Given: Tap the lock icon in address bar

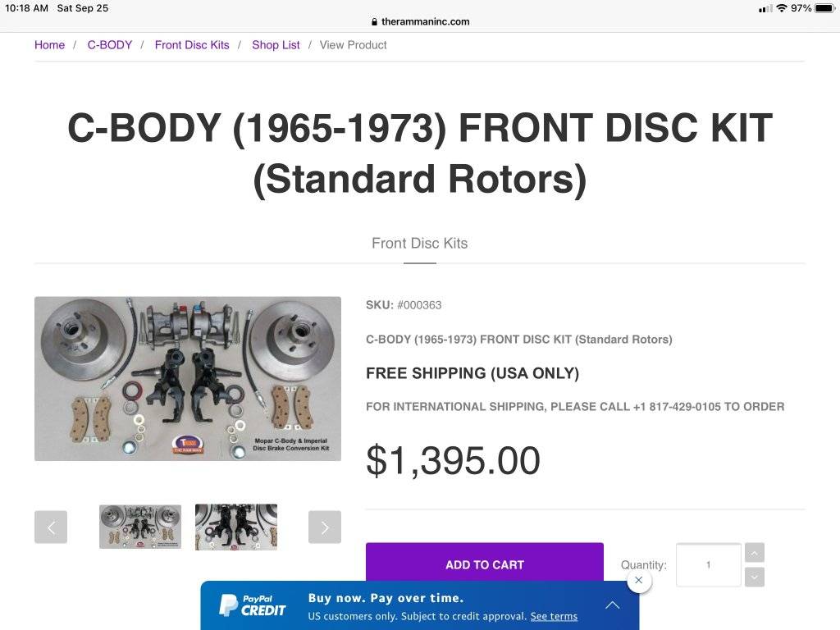Looking at the screenshot, I should pyautogui.click(x=374, y=22).
